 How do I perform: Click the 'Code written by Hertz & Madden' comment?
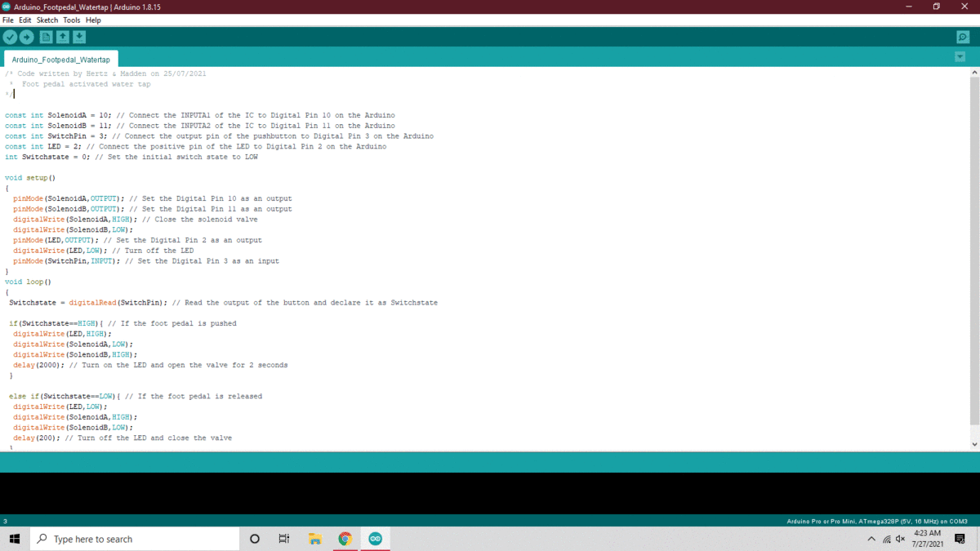click(105, 73)
